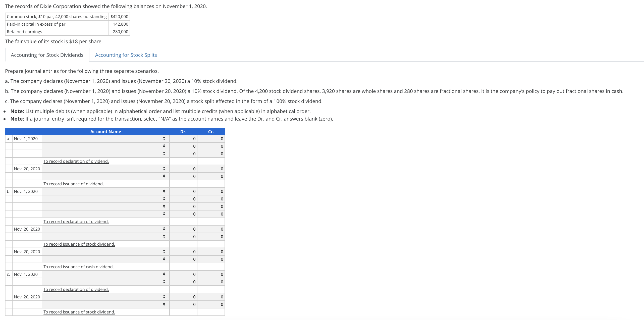644x320 pixels.
Task: Open account dropdown for scenario c Nov. 1 row
Action: tap(105, 274)
